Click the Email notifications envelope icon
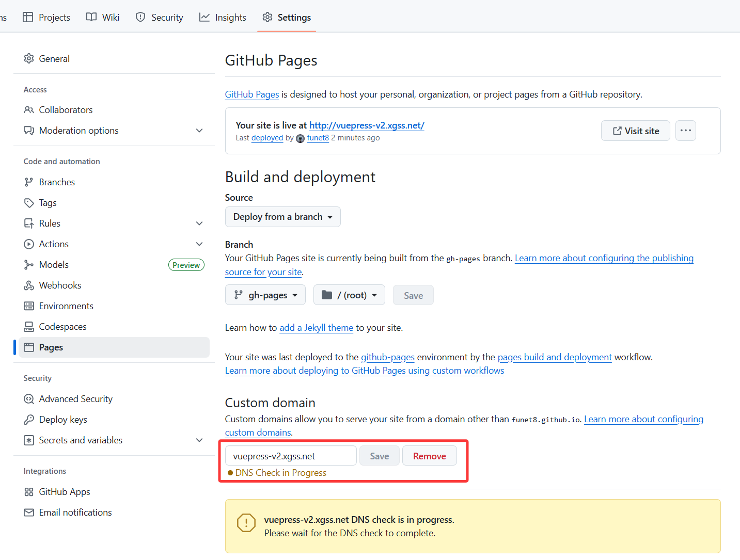The image size is (740, 560). pos(29,513)
